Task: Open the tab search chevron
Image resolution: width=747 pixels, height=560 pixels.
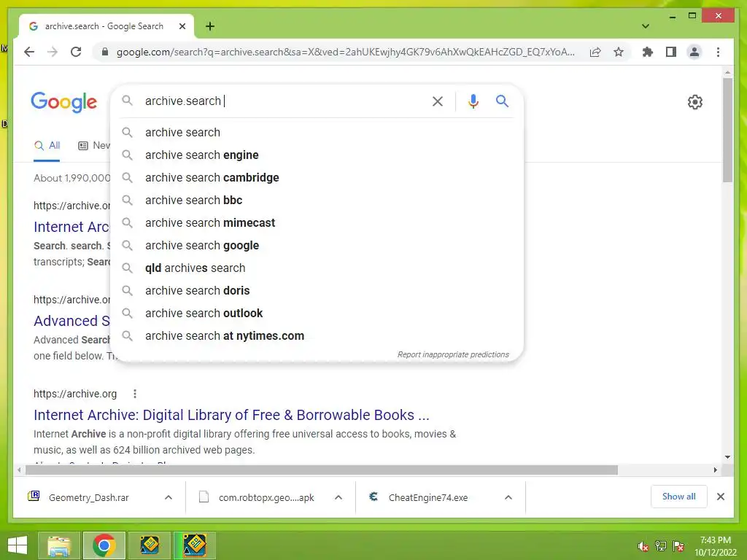Action: 645,26
